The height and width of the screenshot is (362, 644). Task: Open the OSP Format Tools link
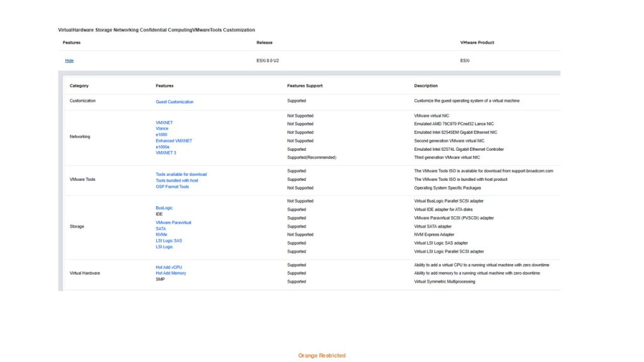click(172, 187)
